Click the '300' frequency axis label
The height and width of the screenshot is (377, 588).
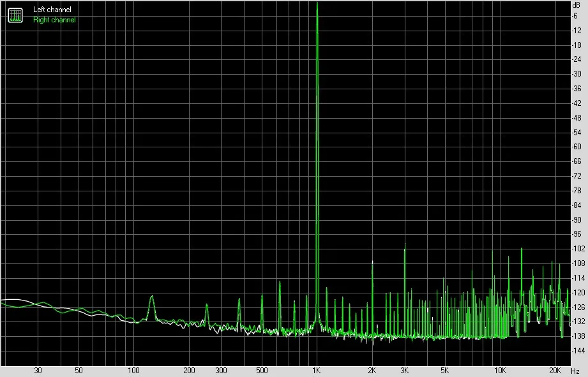(x=222, y=371)
